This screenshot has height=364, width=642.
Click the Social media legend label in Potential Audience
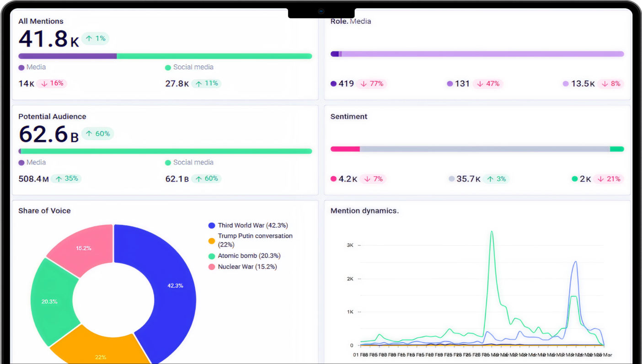193,162
